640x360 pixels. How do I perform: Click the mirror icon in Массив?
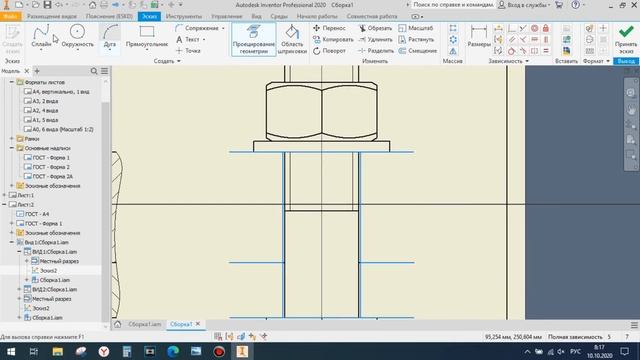click(453, 51)
